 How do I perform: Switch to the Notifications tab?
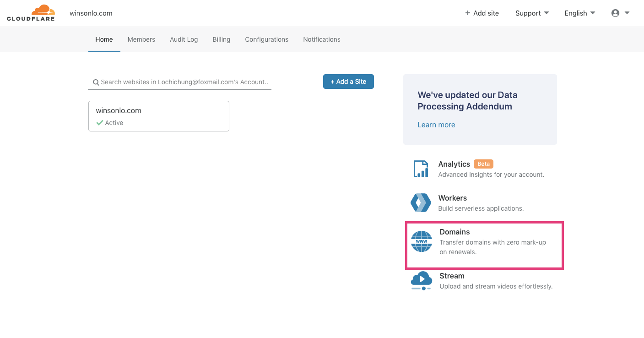click(322, 39)
